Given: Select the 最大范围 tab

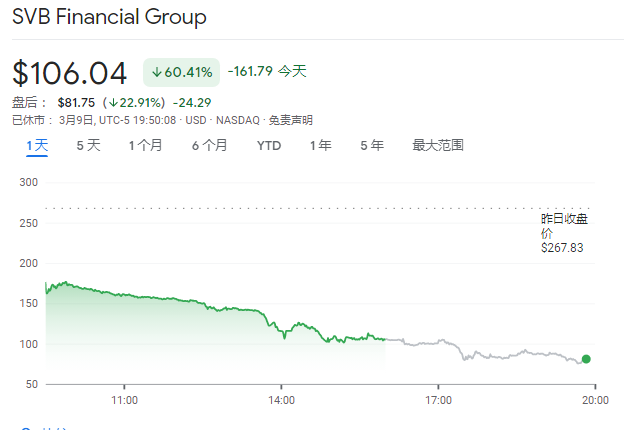Looking at the screenshot, I should coord(438,145).
